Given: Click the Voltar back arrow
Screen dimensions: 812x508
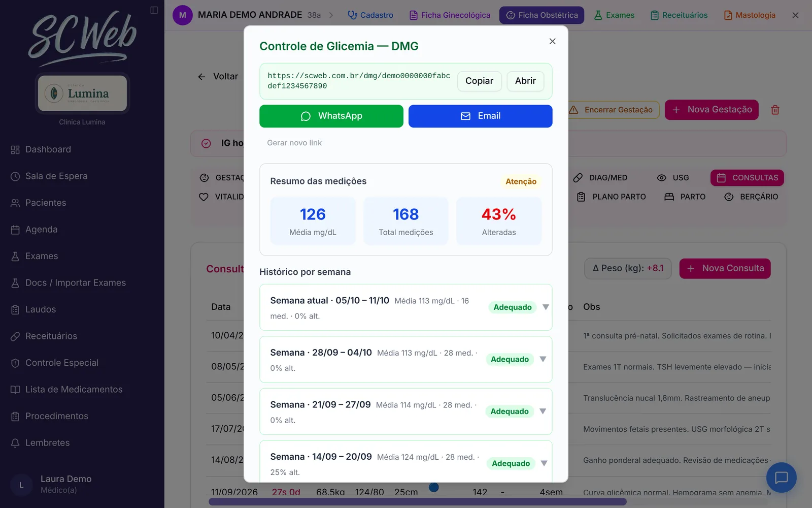Looking at the screenshot, I should [201, 77].
